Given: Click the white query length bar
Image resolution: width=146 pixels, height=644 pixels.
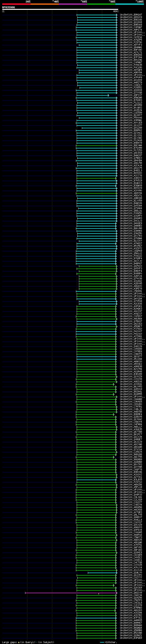Looking at the screenshot, I should (60, 9).
